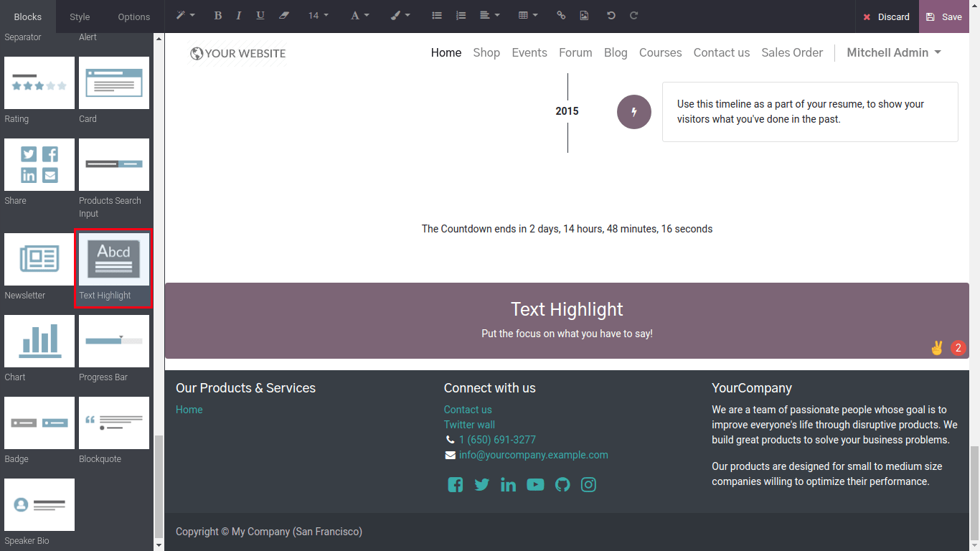Open the paragraph alignment dropdown
The image size is (980, 551).
489,16
